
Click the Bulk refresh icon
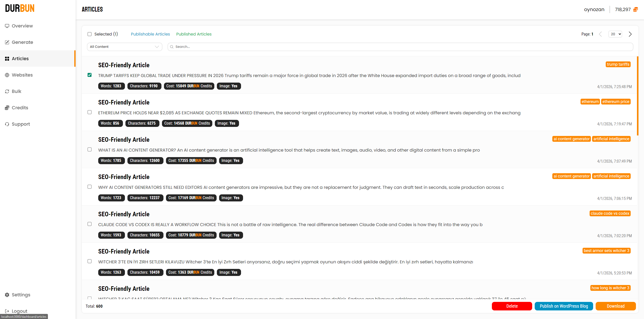pyautogui.click(x=7, y=91)
